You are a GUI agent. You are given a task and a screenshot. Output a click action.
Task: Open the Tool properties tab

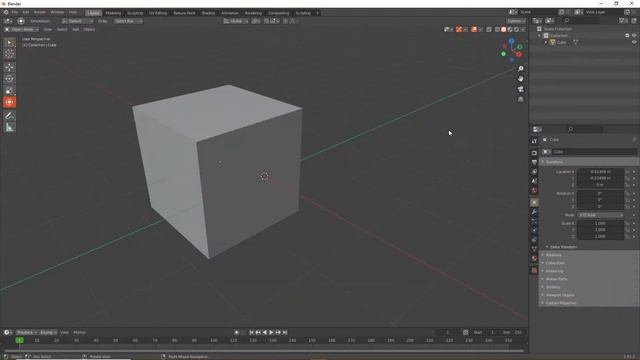[534, 141]
